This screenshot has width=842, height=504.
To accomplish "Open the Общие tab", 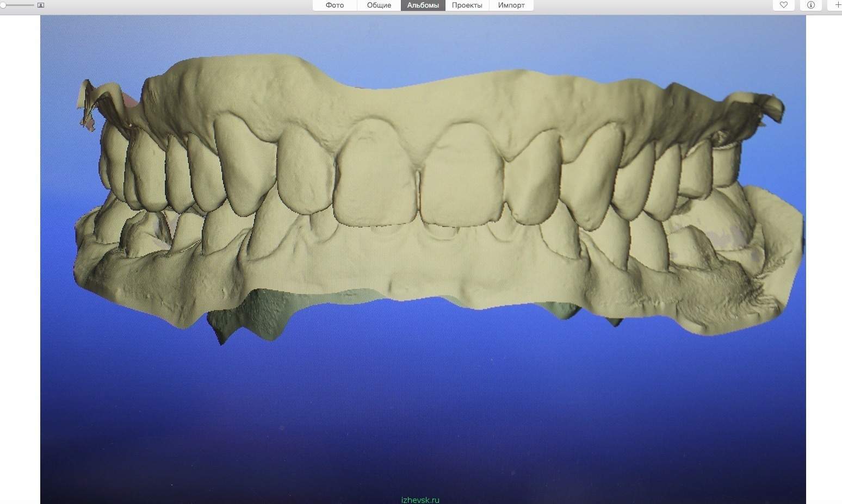I will 379,5.
